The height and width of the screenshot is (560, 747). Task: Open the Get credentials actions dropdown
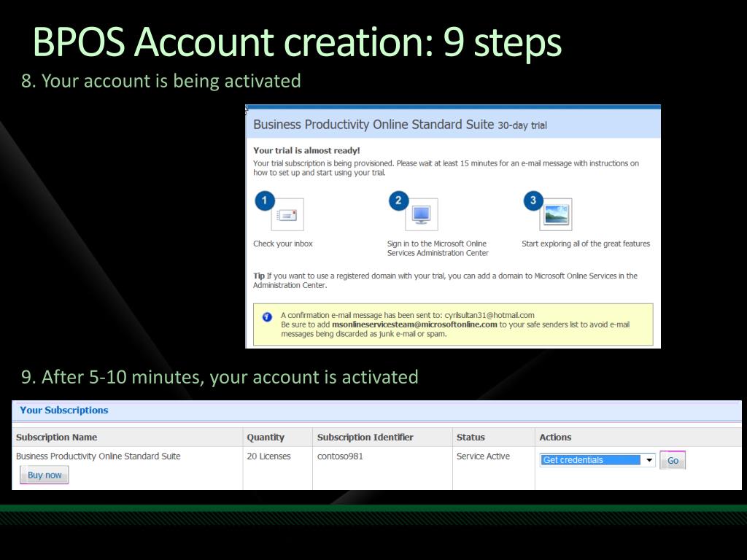[597, 460]
